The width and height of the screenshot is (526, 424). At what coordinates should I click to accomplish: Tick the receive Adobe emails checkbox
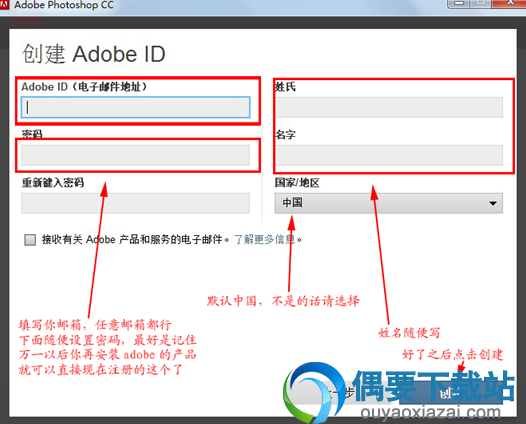[30, 240]
